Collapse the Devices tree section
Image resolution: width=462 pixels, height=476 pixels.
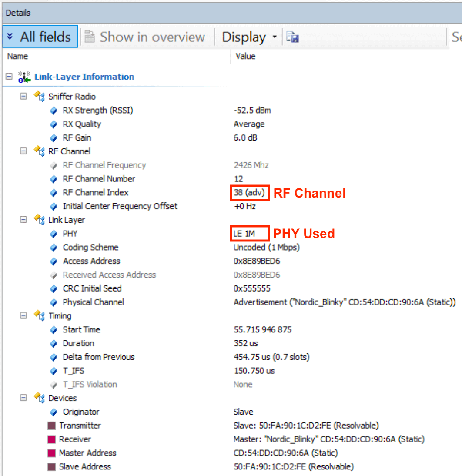(x=23, y=398)
